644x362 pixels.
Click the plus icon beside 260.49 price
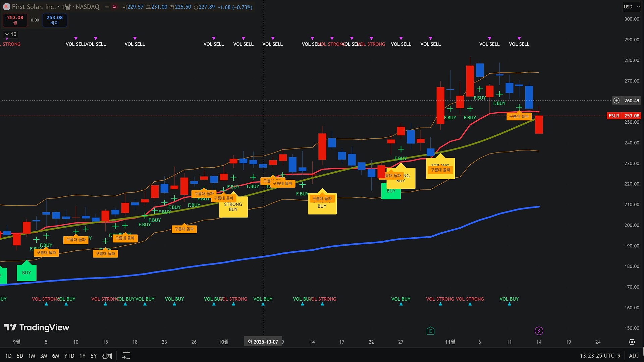[616, 101]
